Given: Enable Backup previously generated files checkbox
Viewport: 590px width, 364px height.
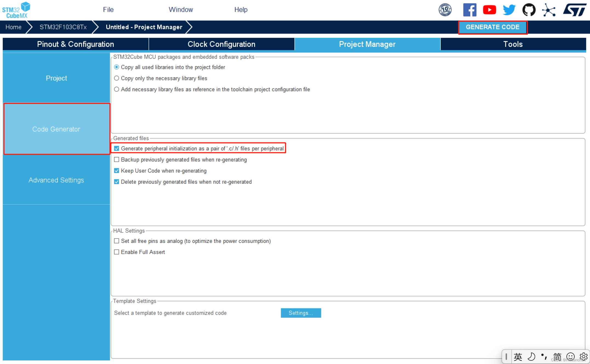Looking at the screenshot, I should [117, 160].
